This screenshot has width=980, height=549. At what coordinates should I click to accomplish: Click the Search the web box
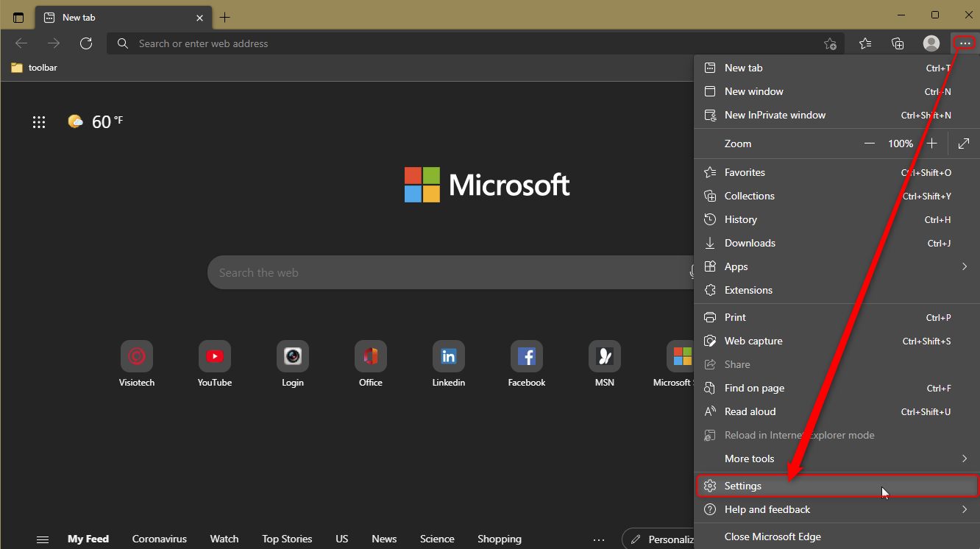[450, 272]
